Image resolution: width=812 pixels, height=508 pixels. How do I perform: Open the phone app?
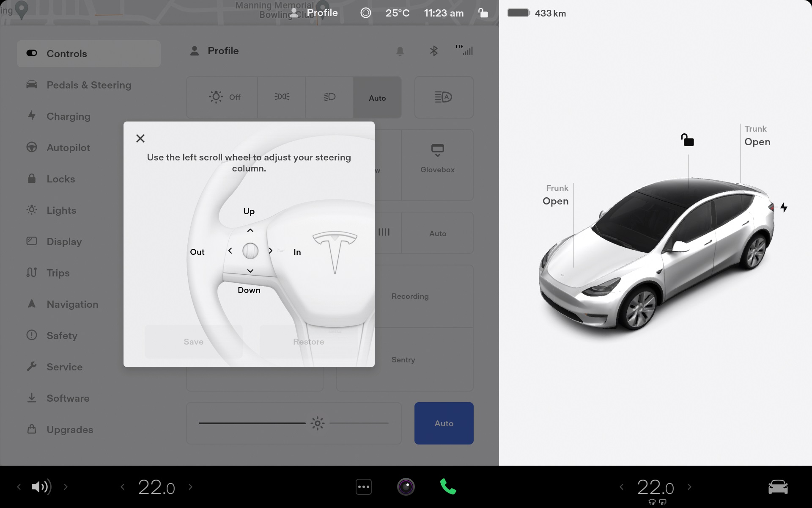click(448, 487)
